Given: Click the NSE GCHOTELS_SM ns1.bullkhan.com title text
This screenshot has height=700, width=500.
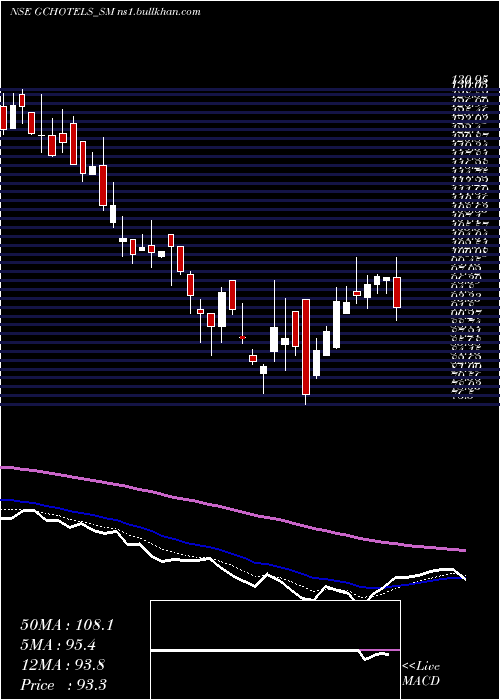Looking at the screenshot, I should pyautogui.click(x=105, y=12).
